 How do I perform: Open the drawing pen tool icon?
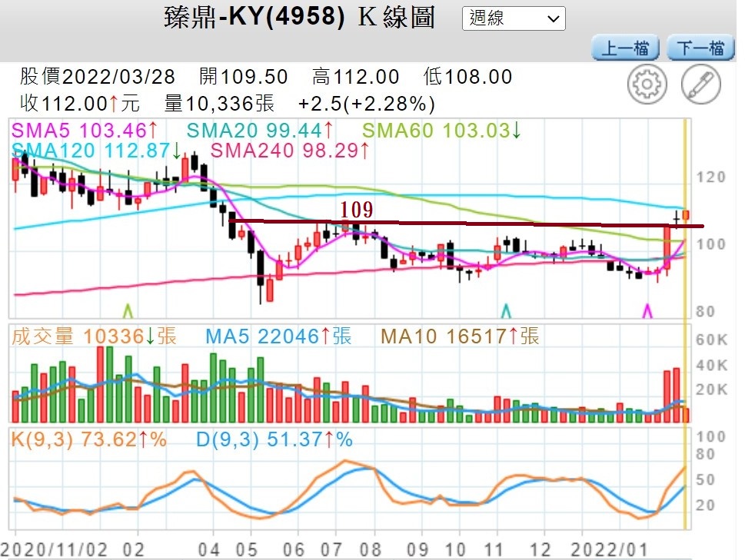click(x=701, y=84)
